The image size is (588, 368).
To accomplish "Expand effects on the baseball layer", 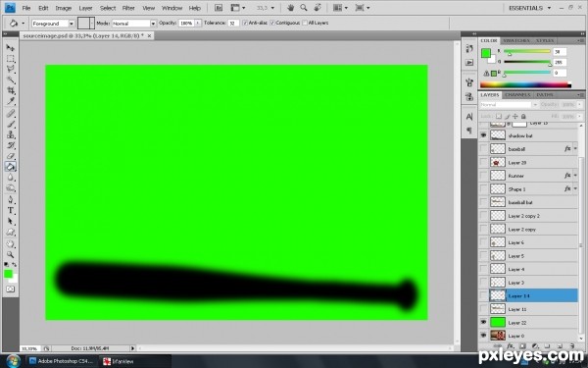I will pos(575,149).
